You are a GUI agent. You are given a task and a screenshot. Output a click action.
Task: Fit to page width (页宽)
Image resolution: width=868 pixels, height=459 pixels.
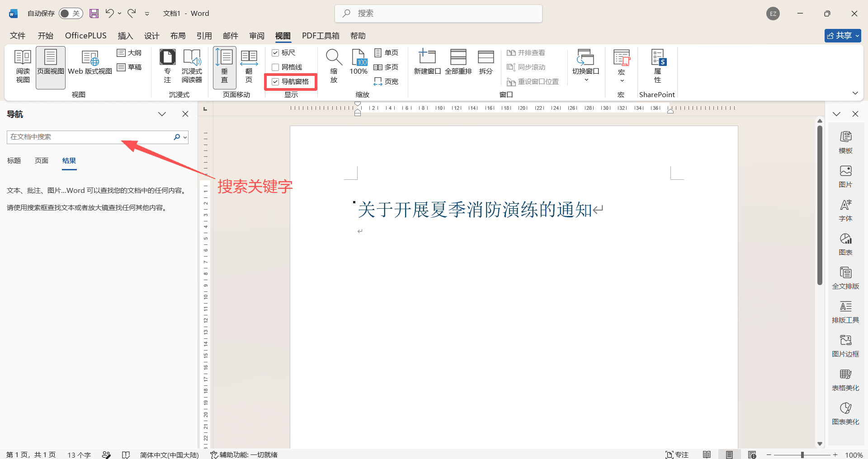point(387,82)
